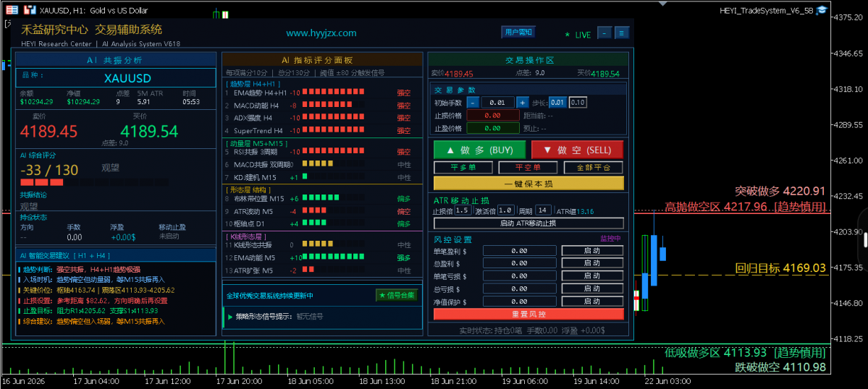The image size is (868, 389).
Task: Minimize the HEYI panel with dash button
Action: (604, 33)
